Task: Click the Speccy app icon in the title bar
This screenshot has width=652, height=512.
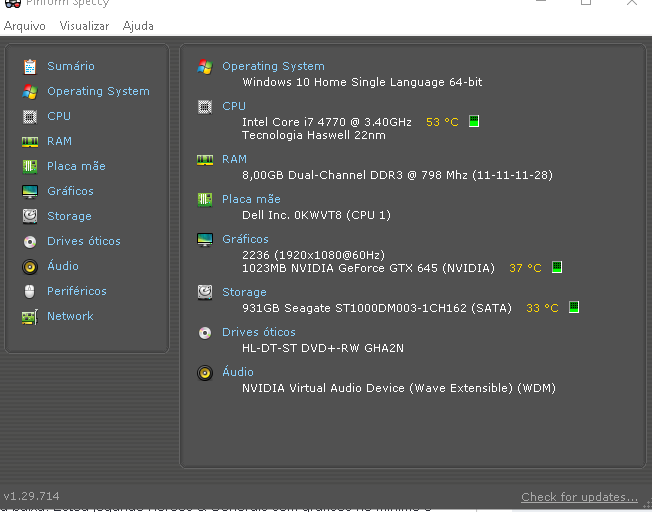Action: point(13,4)
